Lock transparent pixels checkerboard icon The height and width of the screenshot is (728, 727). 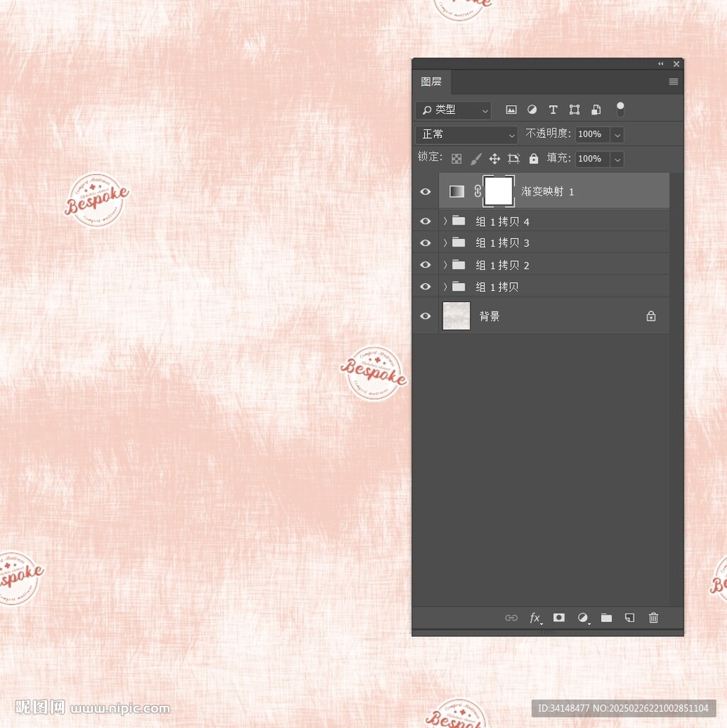click(x=456, y=159)
